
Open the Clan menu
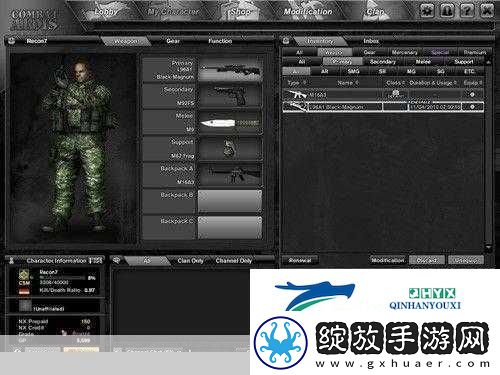[375, 12]
